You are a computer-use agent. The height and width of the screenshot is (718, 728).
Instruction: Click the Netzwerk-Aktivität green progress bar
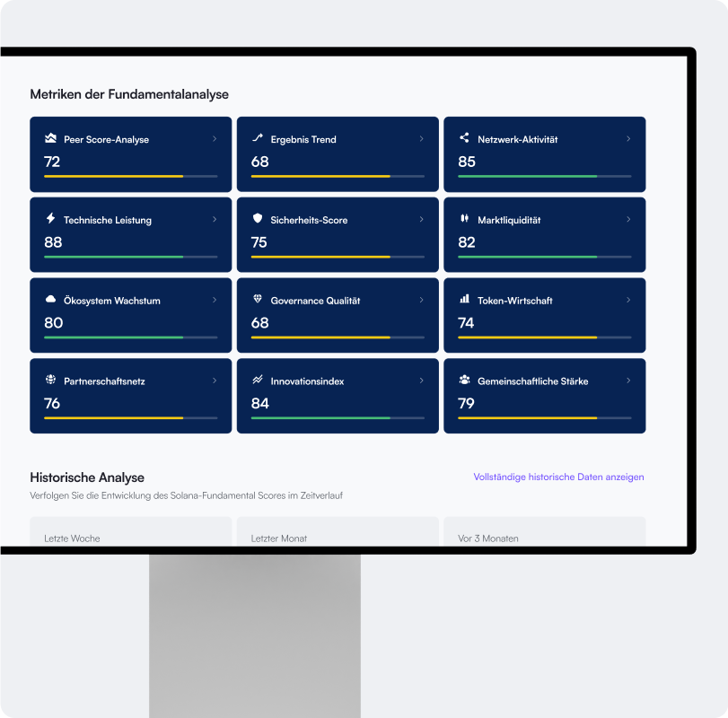pos(545,177)
